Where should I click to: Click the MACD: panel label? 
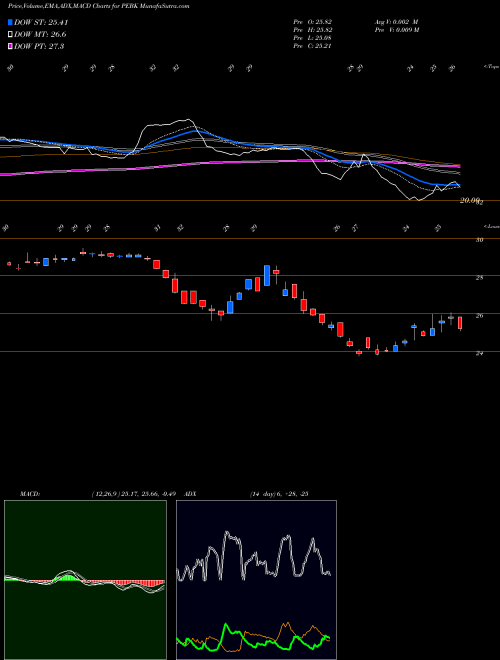(29, 494)
